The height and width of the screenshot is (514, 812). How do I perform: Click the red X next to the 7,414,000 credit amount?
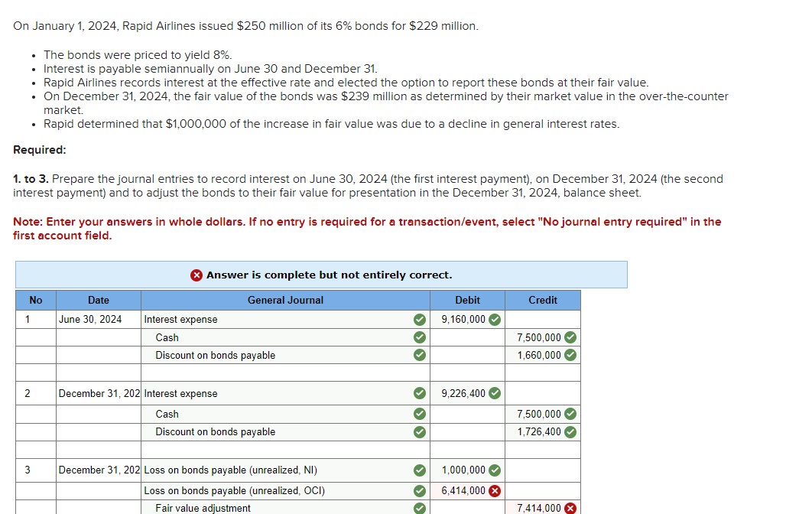[570, 507]
